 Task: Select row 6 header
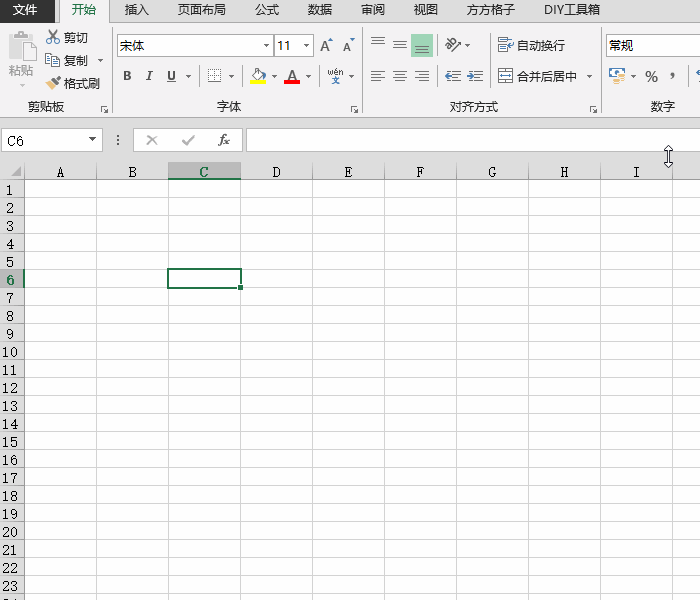[12, 280]
